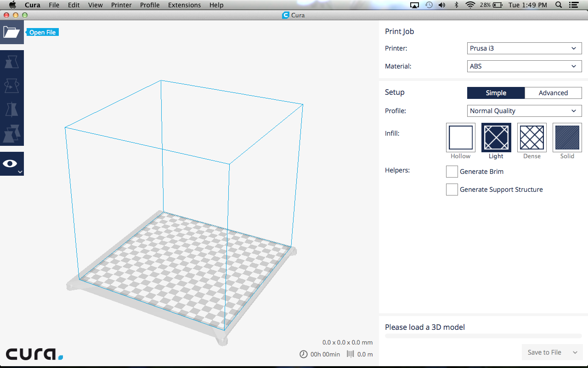This screenshot has height=368, width=588.
Task: Choose the Light infill option
Action: [496, 138]
